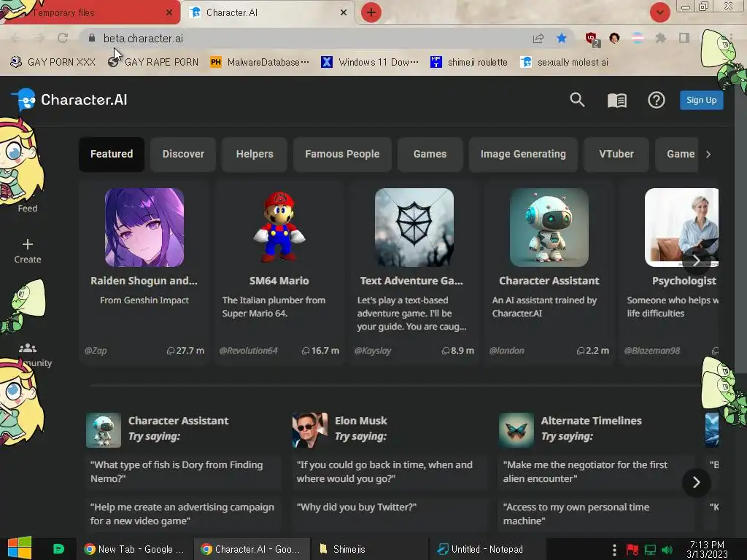747x560 pixels.
Task: Choose the go back in time prompt
Action: coord(390,472)
